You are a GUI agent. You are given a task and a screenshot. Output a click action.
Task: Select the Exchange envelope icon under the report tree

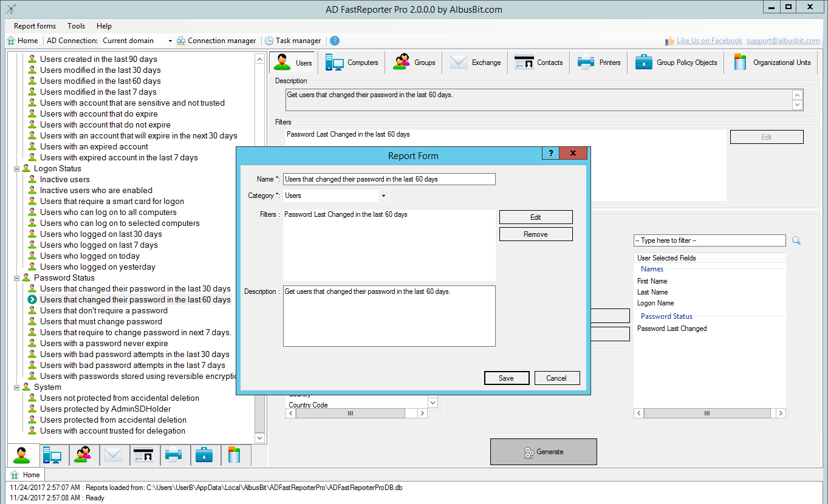click(x=113, y=455)
